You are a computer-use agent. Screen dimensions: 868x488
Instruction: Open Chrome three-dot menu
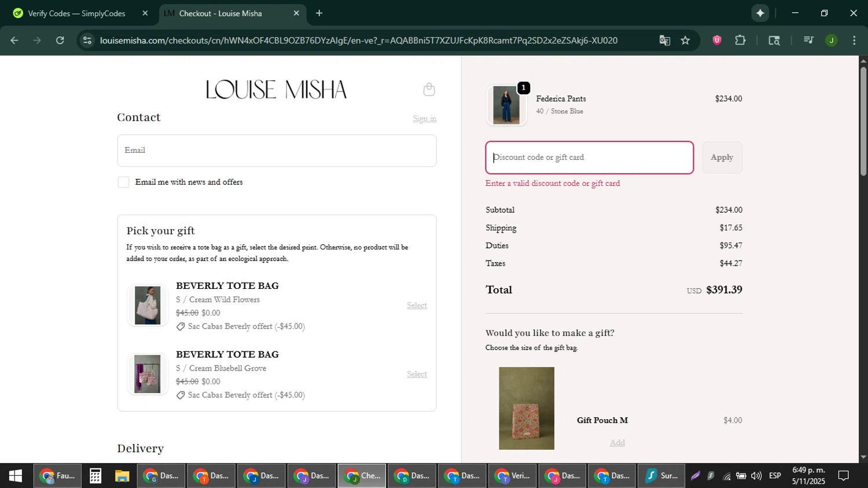(x=854, y=41)
